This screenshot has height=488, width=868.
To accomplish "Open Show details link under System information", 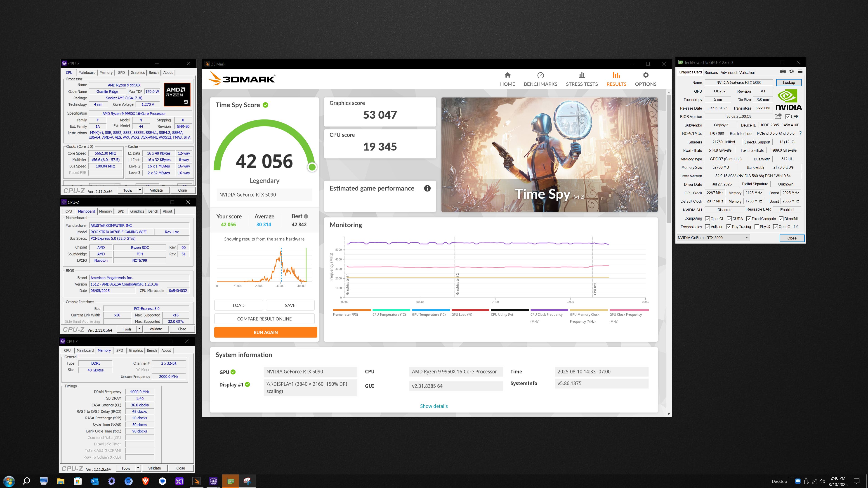I will coord(434,406).
